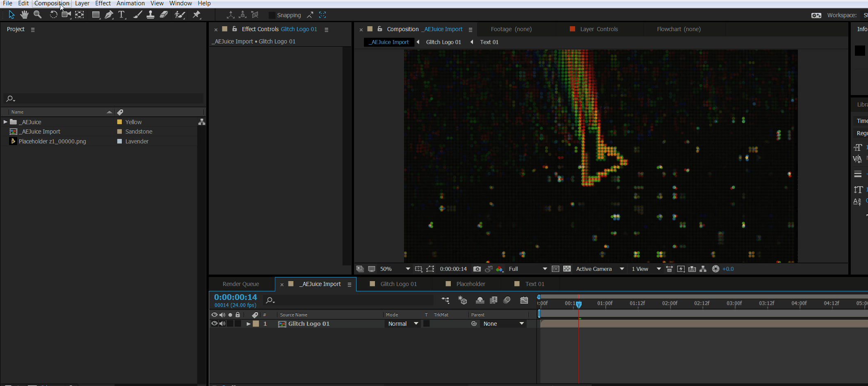Click layer label color of Glitch Logo 01

click(256, 324)
